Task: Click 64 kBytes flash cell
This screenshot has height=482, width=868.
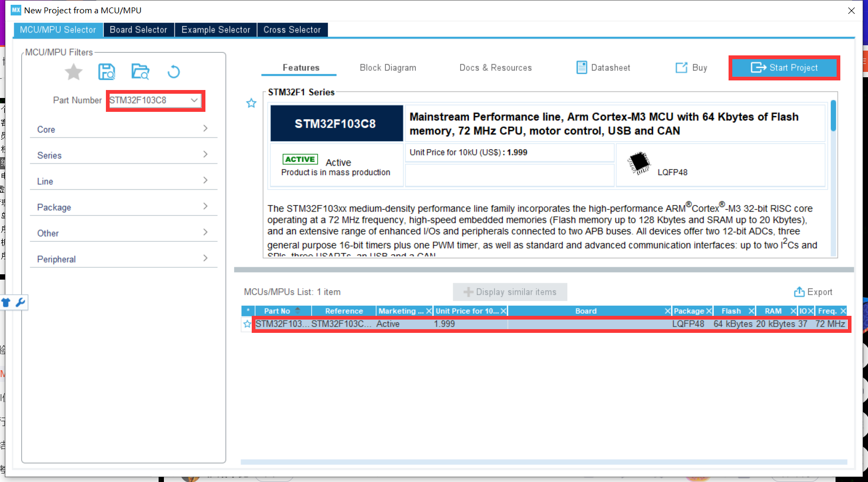Action: [x=733, y=324]
